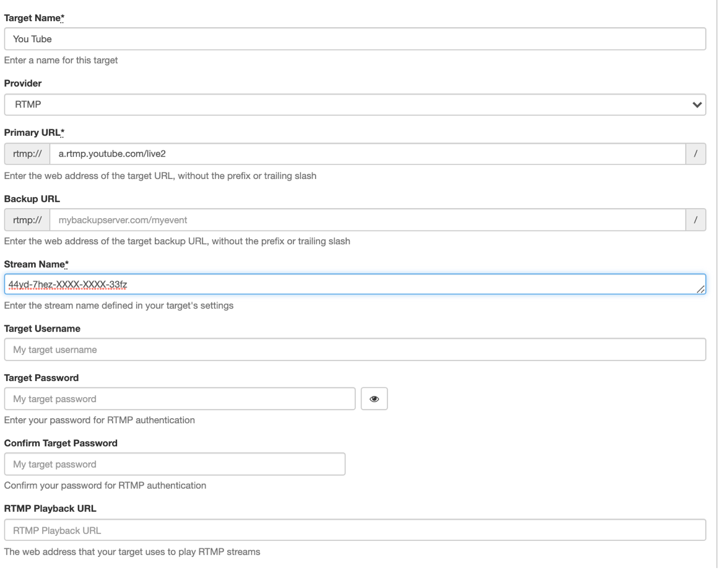
Task: Click the rtmp:// prefix beside Backup URL
Action: (27, 220)
